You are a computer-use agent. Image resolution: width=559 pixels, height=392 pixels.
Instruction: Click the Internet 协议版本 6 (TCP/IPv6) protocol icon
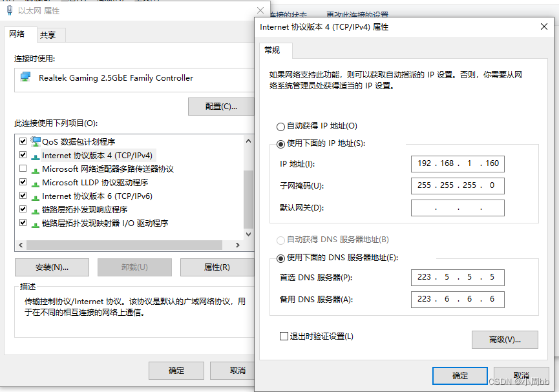(35, 196)
